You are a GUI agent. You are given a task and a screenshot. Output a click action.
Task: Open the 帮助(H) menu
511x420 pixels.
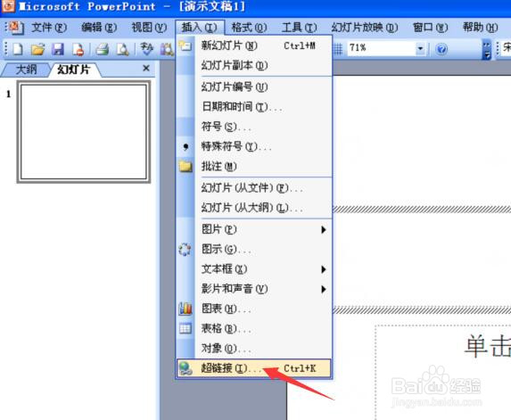480,28
